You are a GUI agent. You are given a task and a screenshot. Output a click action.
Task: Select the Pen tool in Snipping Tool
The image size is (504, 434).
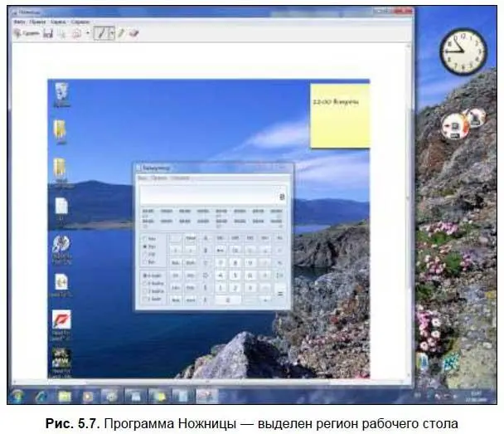coord(100,33)
